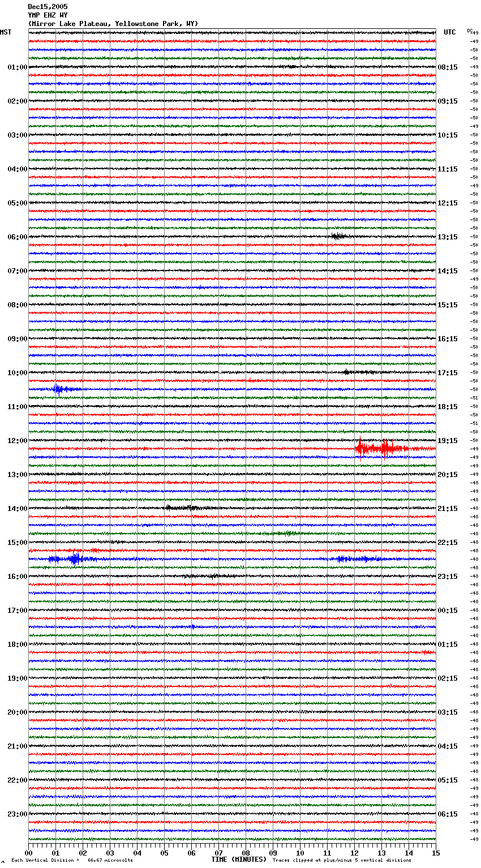Click the date header "Dec15,2005"
Viewport: 481px width, 868px height.
(x=48, y=7)
